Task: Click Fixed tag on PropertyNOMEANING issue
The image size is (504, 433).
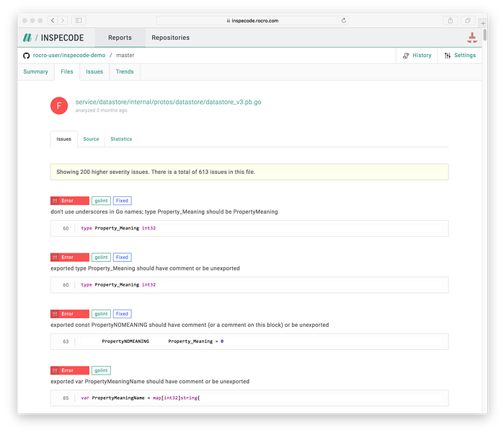Action: coord(122,314)
